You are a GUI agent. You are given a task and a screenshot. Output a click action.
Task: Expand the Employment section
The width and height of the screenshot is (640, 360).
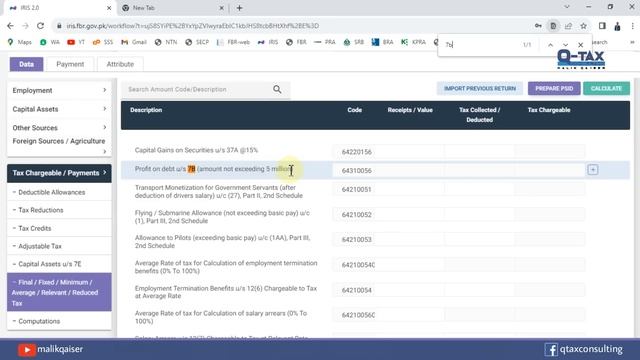click(x=59, y=90)
